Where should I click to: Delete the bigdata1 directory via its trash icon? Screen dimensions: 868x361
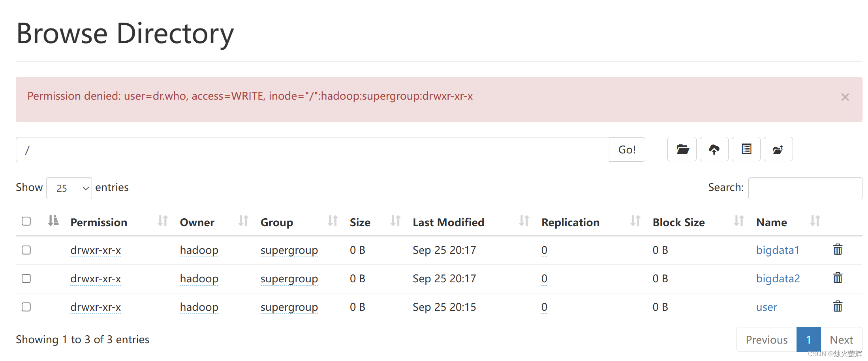coord(838,249)
